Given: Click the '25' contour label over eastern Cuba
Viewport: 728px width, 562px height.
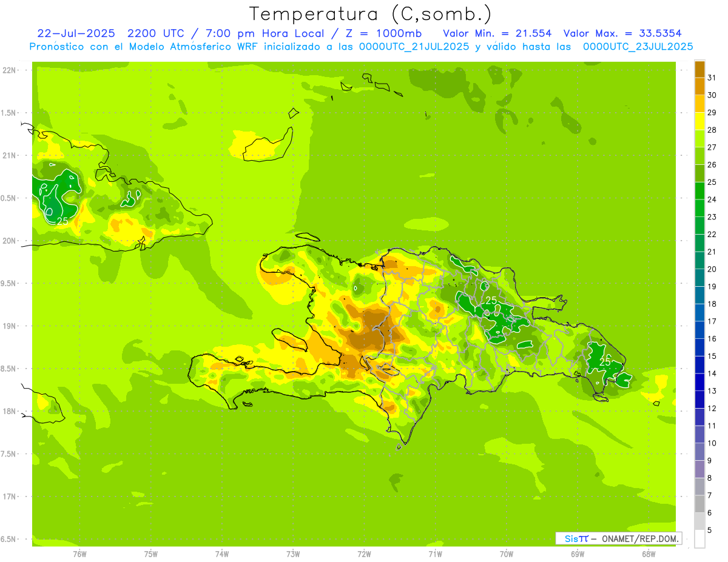Looking at the screenshot, I should [62, 221].
